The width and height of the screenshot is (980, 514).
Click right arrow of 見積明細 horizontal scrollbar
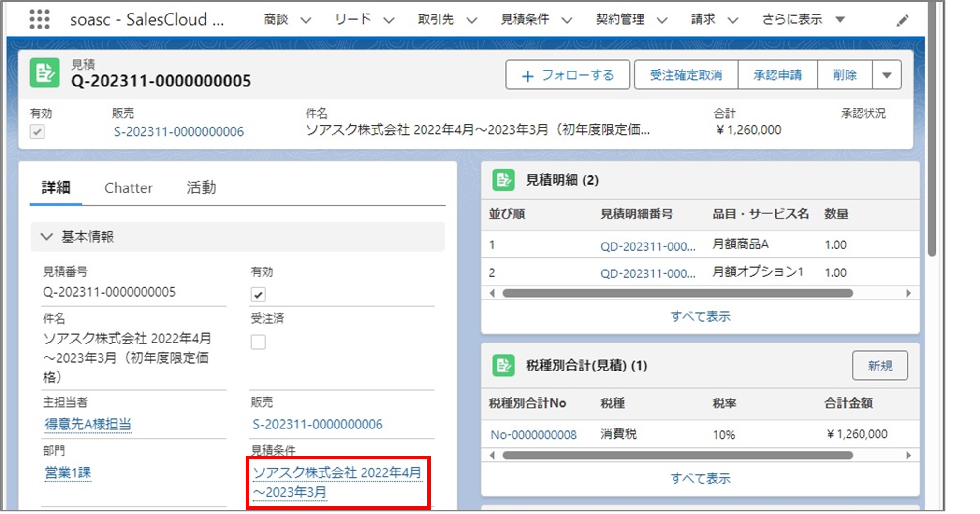(x=908, y=293)
